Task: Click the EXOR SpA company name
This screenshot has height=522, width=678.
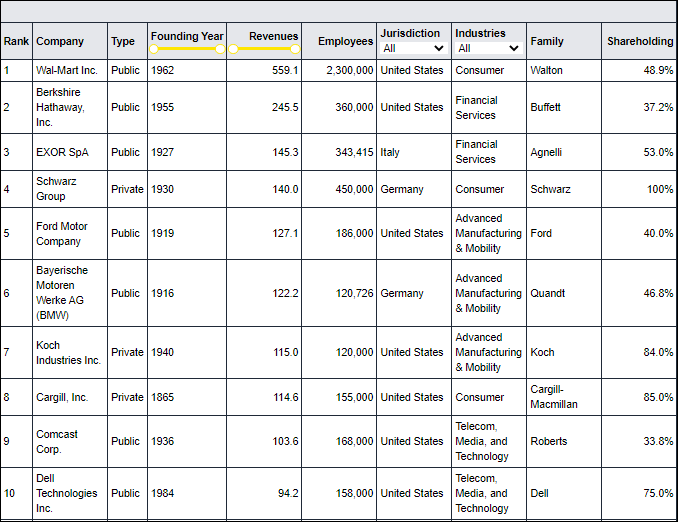Action: tap(62, 152)
